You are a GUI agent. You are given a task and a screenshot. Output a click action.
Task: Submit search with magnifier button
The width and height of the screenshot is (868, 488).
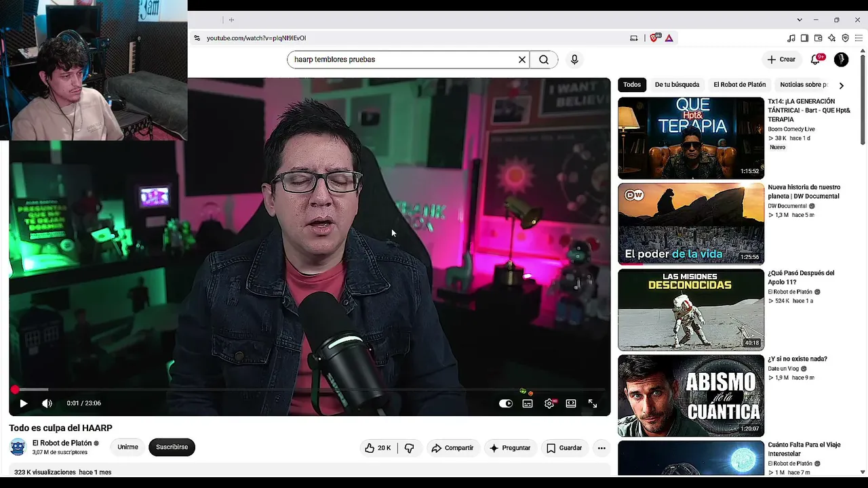(x=544, y=60)
